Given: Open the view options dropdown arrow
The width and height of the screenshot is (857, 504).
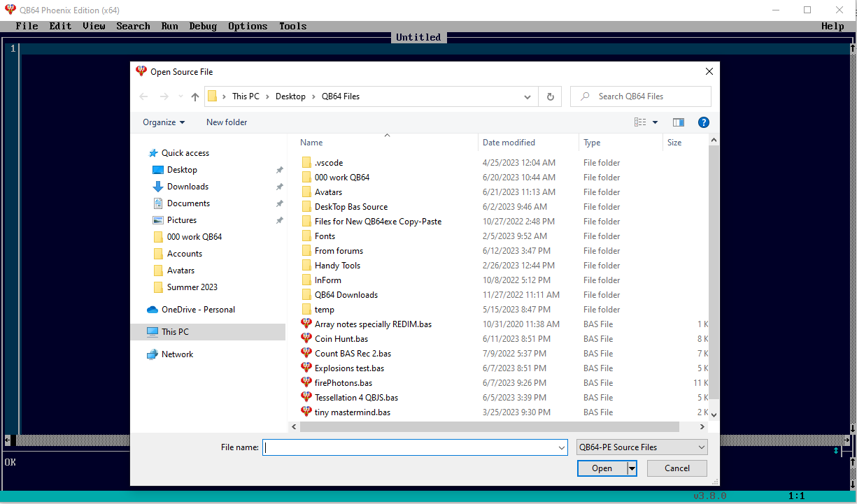Looking at the screenshot, I should [x=656, y=122].
